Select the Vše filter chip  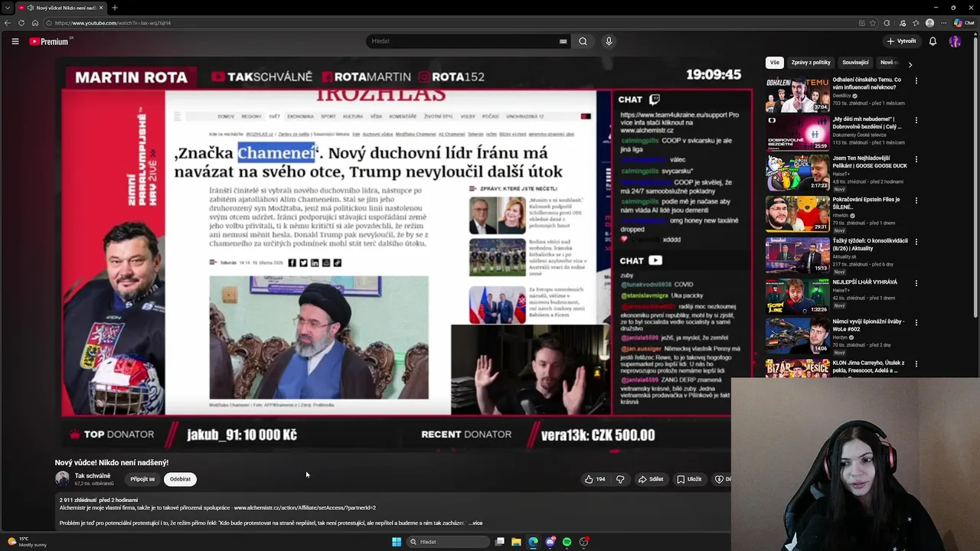(x=775, y=63)
